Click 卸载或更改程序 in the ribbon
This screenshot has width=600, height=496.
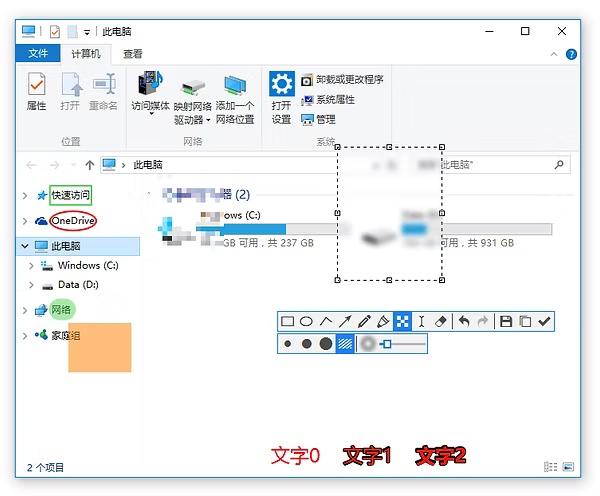point(349,79)
